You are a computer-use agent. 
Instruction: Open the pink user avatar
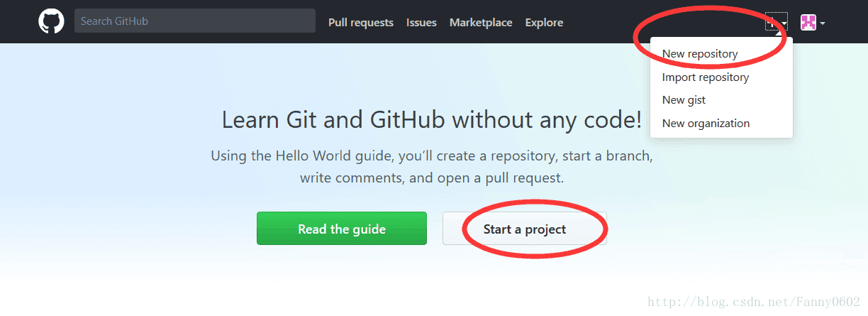point(808,23)
